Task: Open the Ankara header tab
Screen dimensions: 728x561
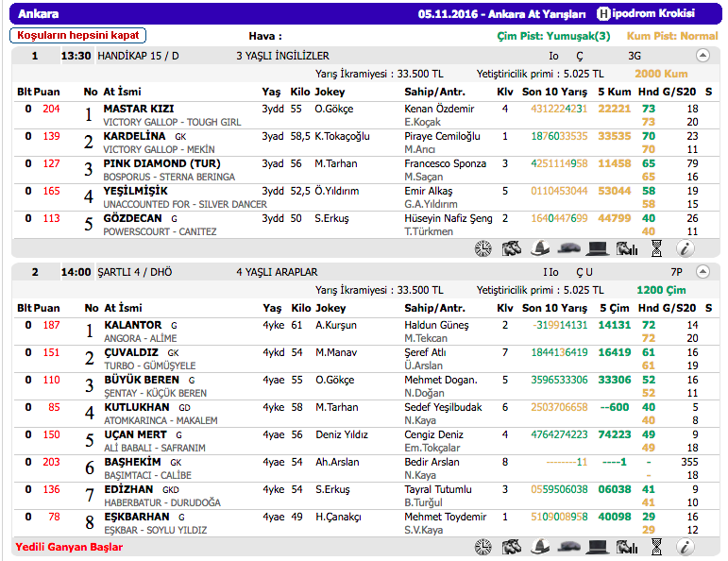Action: (x=38, y=14)
